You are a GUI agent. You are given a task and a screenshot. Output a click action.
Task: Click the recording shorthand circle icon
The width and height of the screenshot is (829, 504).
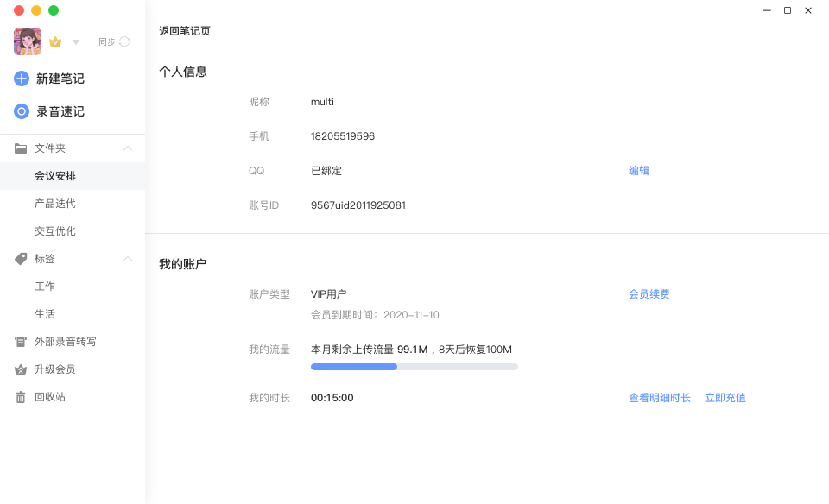coord(21,111)
